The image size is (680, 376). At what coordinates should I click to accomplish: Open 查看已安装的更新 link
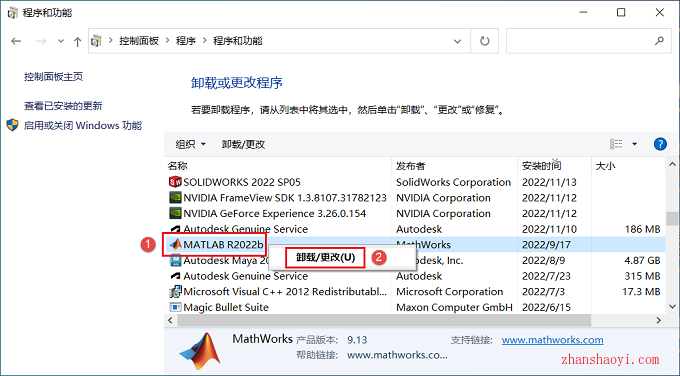(x=63, y=106)
